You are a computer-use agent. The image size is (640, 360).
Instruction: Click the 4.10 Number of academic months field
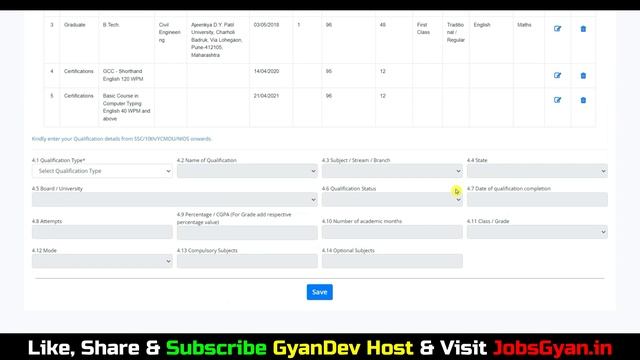tap(392, 232)
